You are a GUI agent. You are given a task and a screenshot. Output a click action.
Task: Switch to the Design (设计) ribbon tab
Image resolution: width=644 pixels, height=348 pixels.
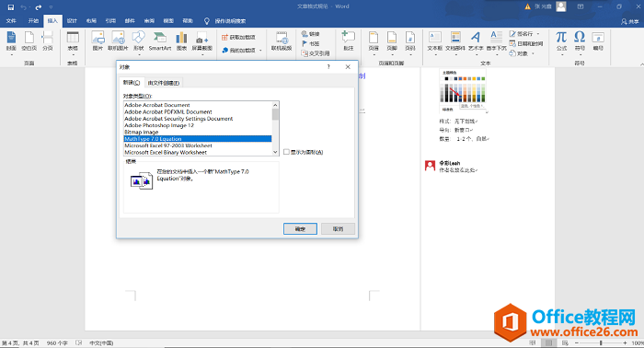coord(72,21)
